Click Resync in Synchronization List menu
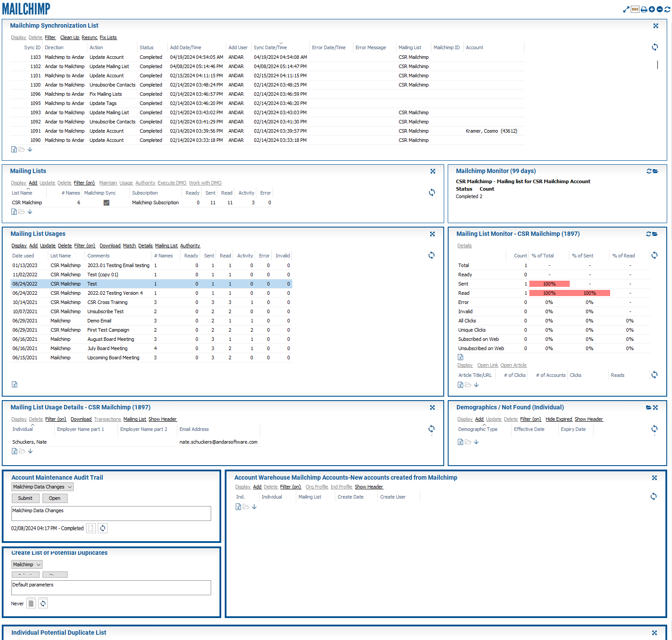This screenshot has height=640, width=672. click(x=90, y=37)
